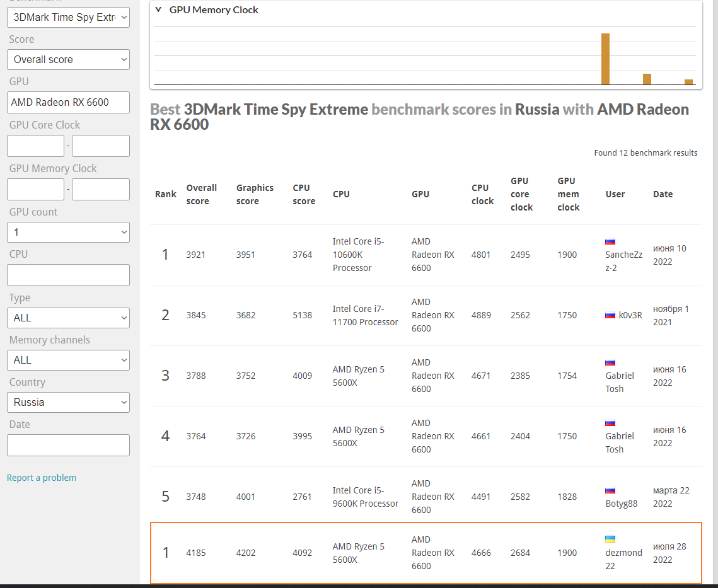Click the Overall score column header
The width and height of the screenshot is (718, 588).
201,194
